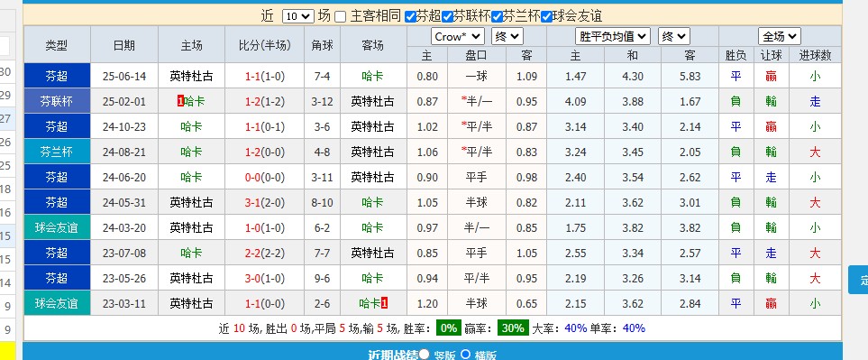
Task: Click the 近期战绩 section header
Action: point(394,355)
